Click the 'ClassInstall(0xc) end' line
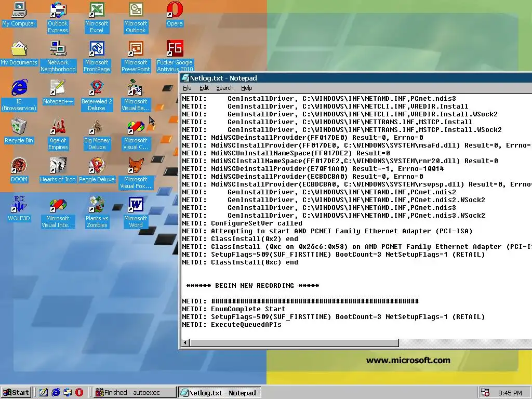 tap(240, 262)
